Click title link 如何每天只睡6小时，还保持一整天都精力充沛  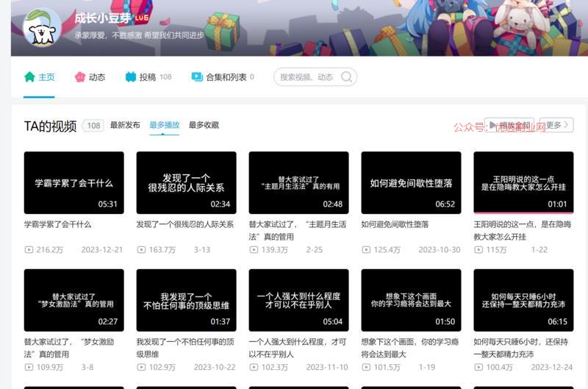click(x=521, y=348)
